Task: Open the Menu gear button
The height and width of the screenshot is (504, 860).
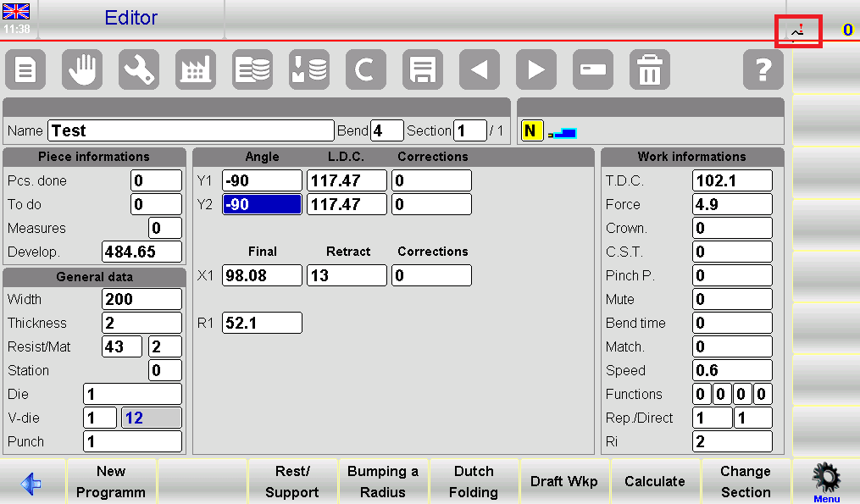Action: pyautogui.click(x=826, y=481)
